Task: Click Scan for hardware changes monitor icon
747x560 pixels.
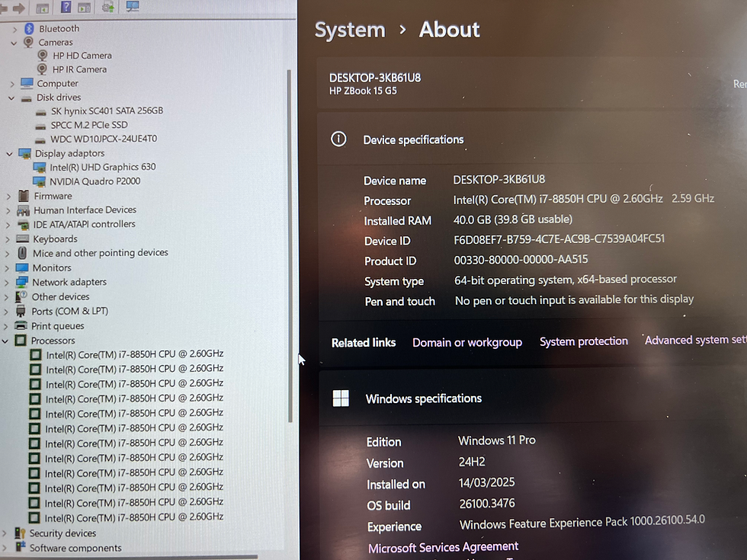Action: pos(133,6)
